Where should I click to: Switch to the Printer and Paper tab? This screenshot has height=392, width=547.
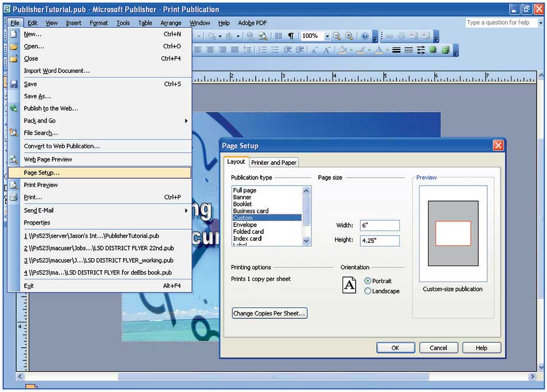click(x=274, y=163)
